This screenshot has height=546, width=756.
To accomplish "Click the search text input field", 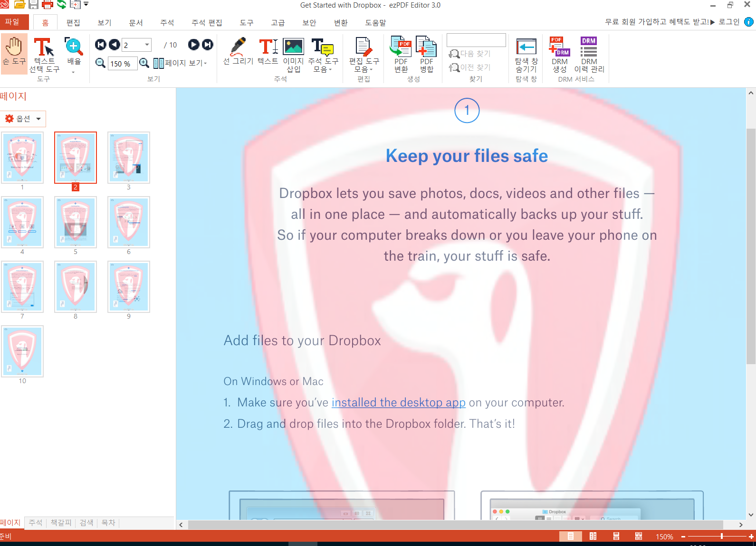I will click(x=476, y=40).
